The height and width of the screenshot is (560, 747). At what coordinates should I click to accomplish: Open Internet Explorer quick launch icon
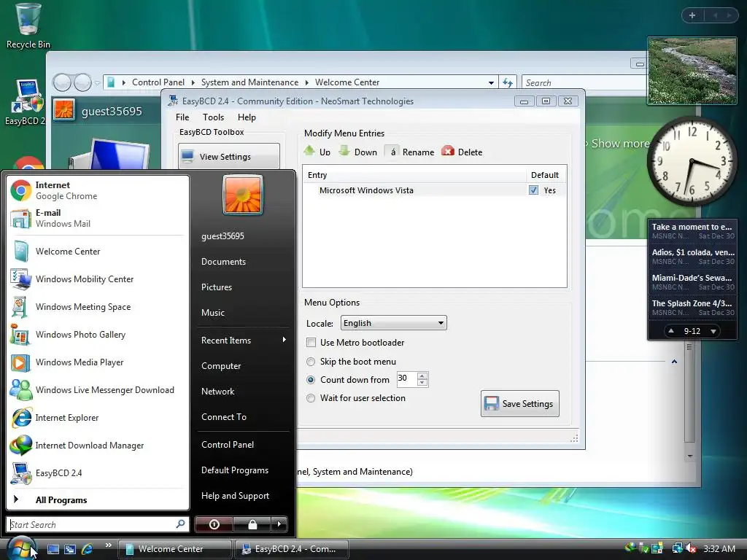point(88,549)
